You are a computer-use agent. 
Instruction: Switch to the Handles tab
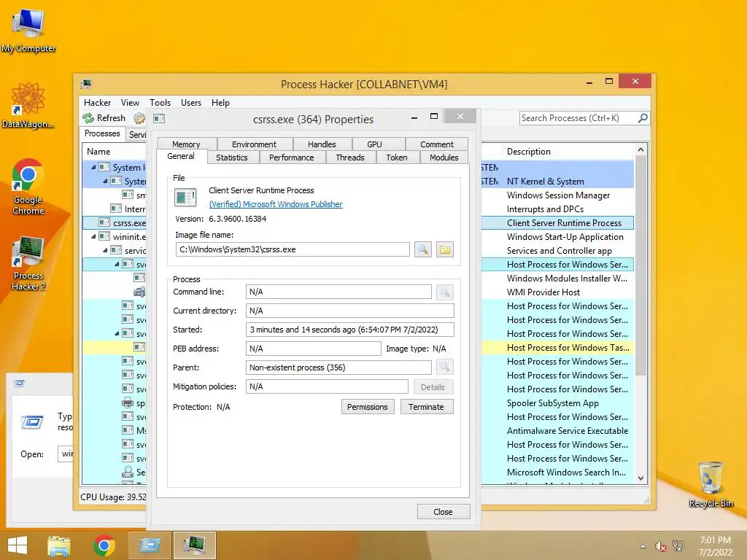pos(322,144)
